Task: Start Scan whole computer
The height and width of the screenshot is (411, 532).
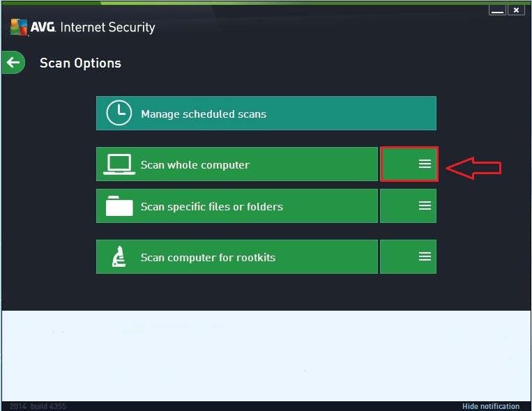Action: pos(237,164)
